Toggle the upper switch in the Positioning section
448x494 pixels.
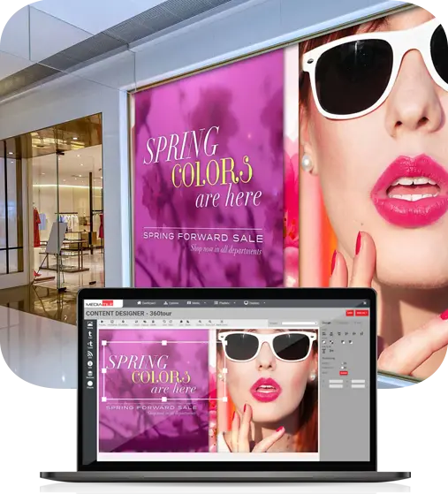click(344, 363)
